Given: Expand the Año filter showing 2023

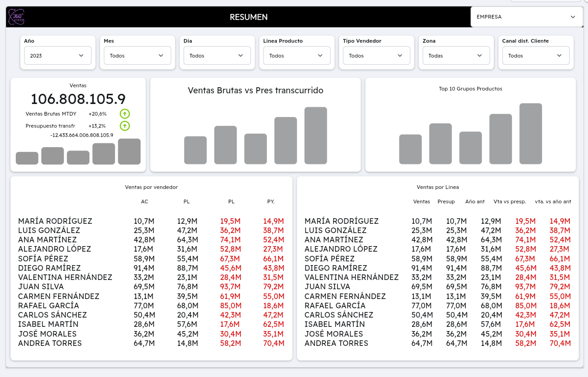Looking at the screenshot, I should (x=58, y=56).
